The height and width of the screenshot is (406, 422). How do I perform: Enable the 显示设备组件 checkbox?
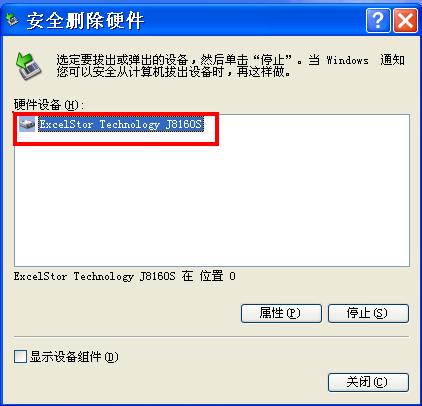click(20, 356)
